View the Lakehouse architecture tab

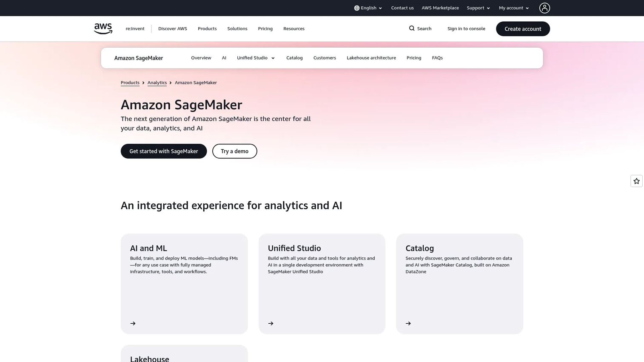pos(371,58)
